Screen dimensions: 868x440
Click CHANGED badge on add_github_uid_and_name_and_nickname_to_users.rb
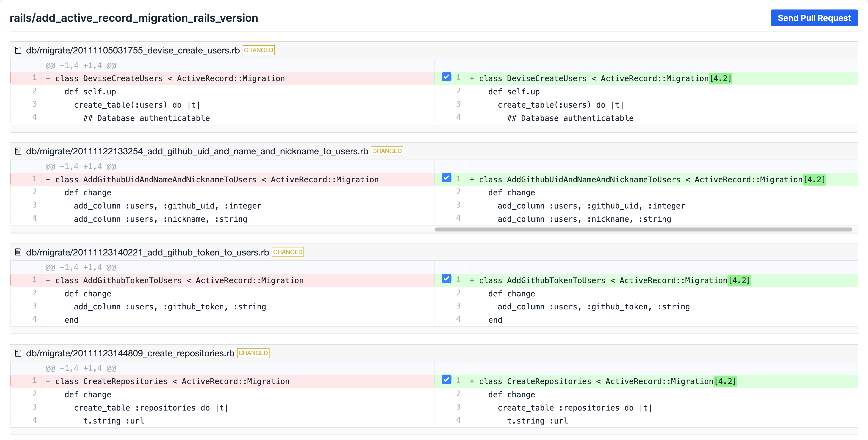(x=387, y=151)
